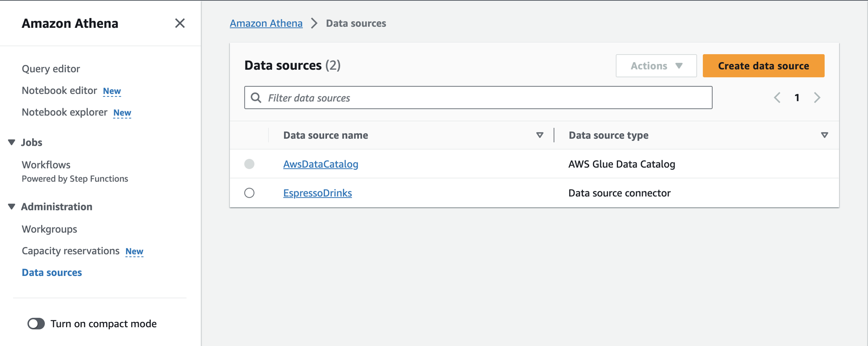This screenshot has height=346, width=868.
Task: Open the AwsDataCatalog link
Action: point(320,164)
